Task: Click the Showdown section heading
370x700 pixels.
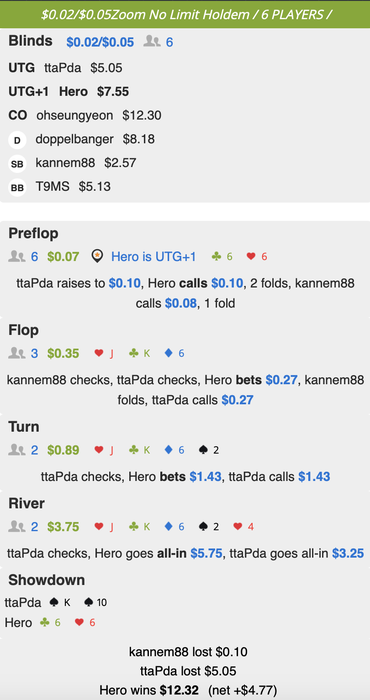Action: pos(46,580)
